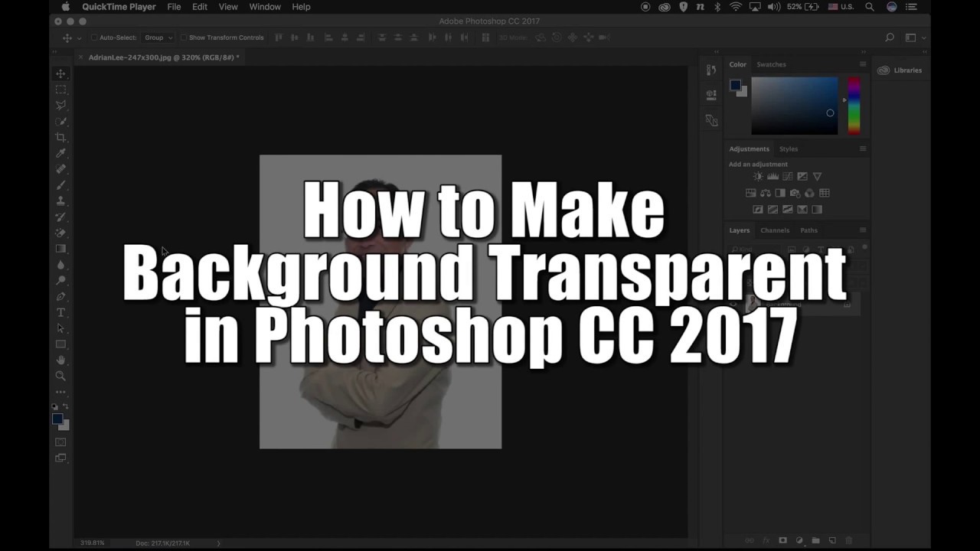Switch to the Channels tab
Image resolution: width=980 pixels, height=551 pixels.
pyautogui.click(x=775, y=230)
